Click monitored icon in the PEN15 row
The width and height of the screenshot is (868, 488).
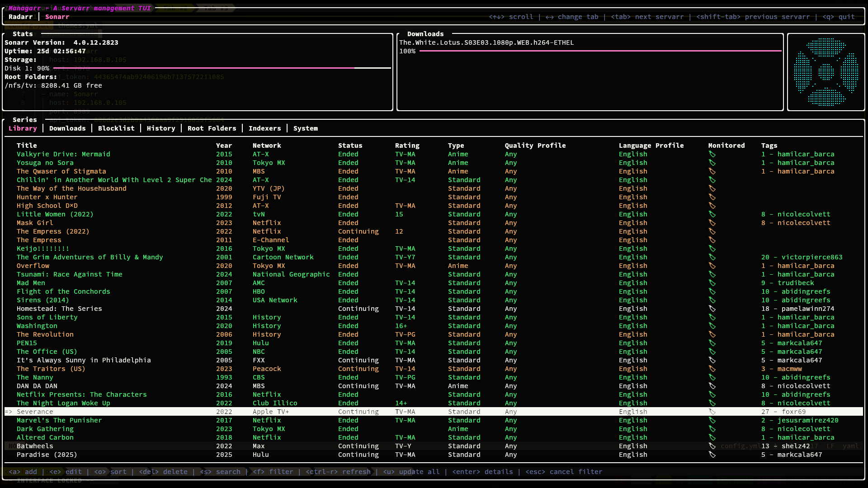[x=712, y=343]
